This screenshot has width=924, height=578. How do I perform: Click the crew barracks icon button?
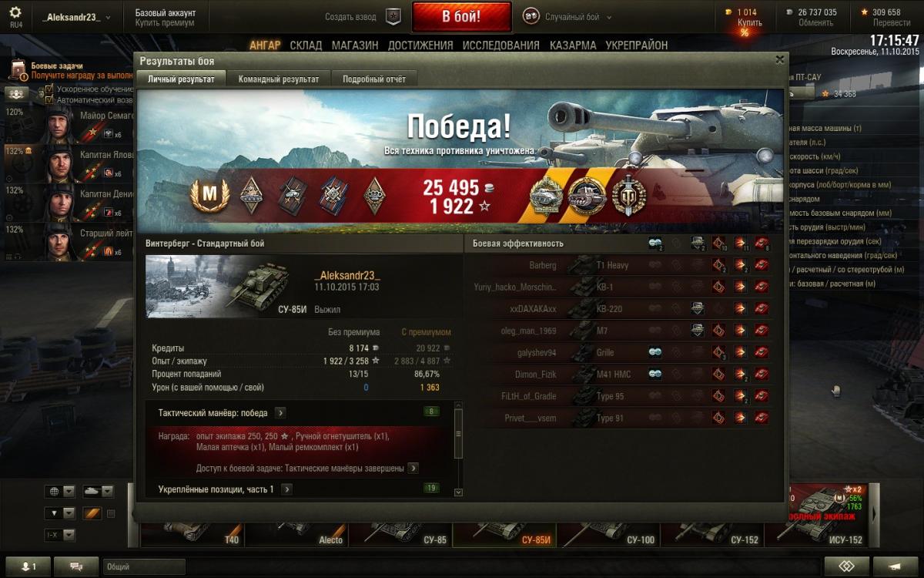(x=17, y=93)
